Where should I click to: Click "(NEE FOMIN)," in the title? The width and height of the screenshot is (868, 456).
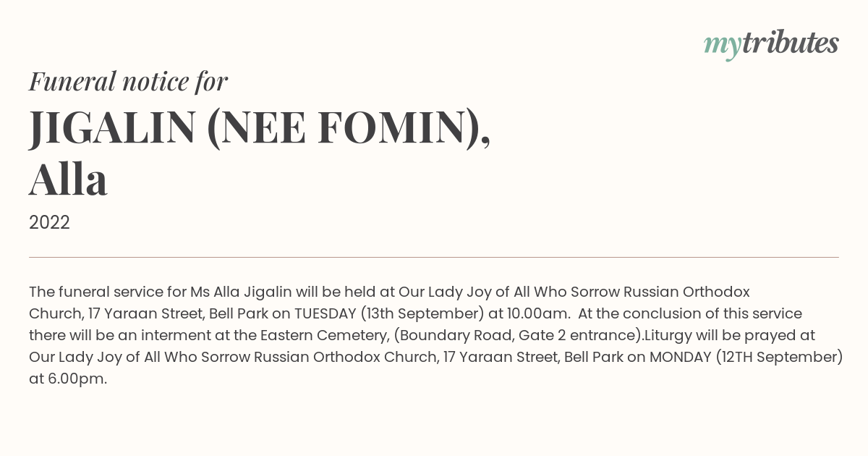[349, 128]
